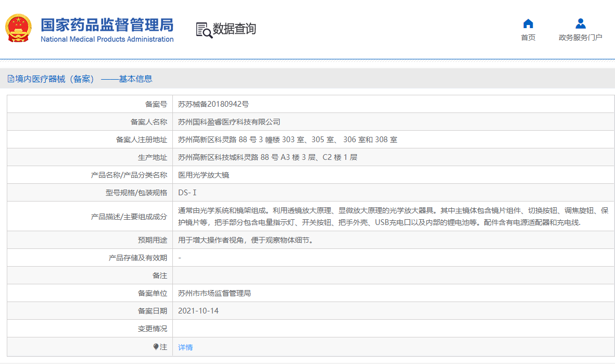The width and height of the screenshot is (615, 364).
Task: Open the 详情 link in the 注 row
Action: coord(185,347)
